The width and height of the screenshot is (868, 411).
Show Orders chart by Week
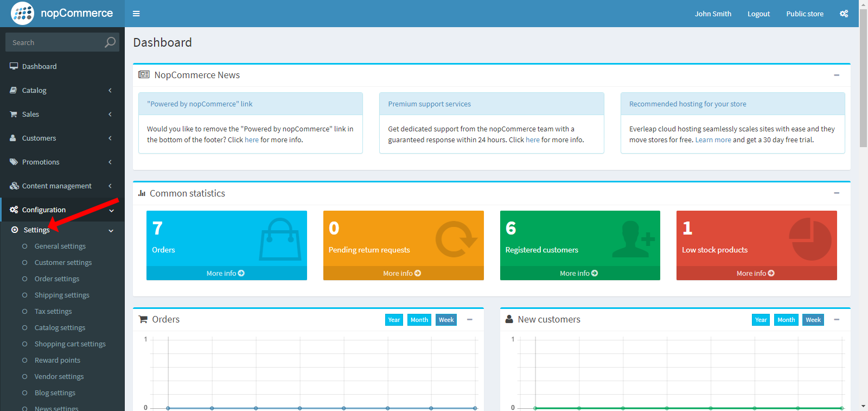(446, 320)
